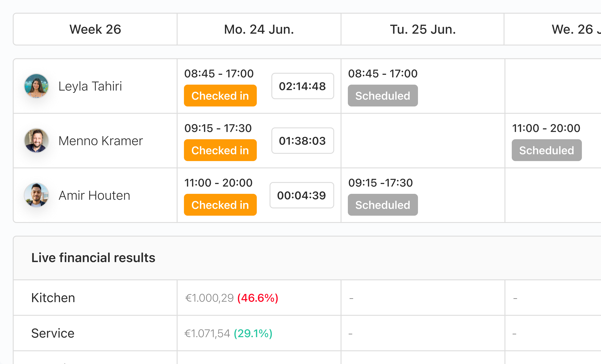Select Amir's Scheduled badge on Tuesday
This screenshot has width=601, height=364.
point(382,205)
